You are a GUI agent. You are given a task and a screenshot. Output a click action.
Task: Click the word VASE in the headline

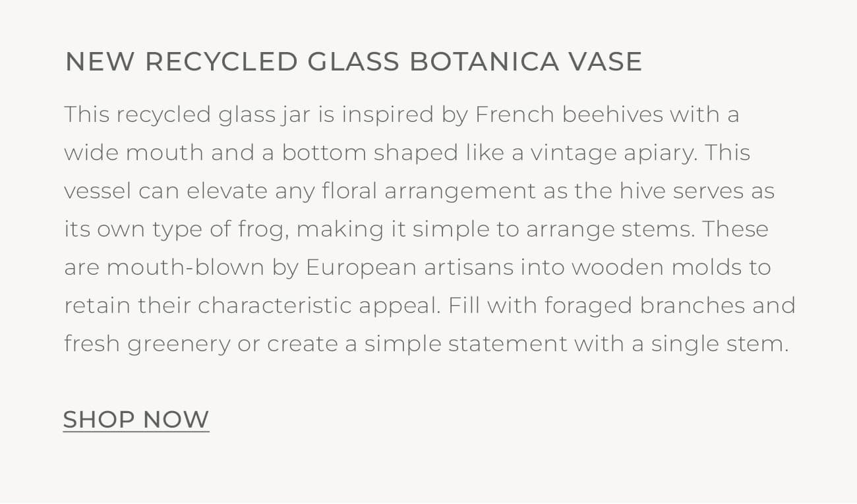point(608,61)
